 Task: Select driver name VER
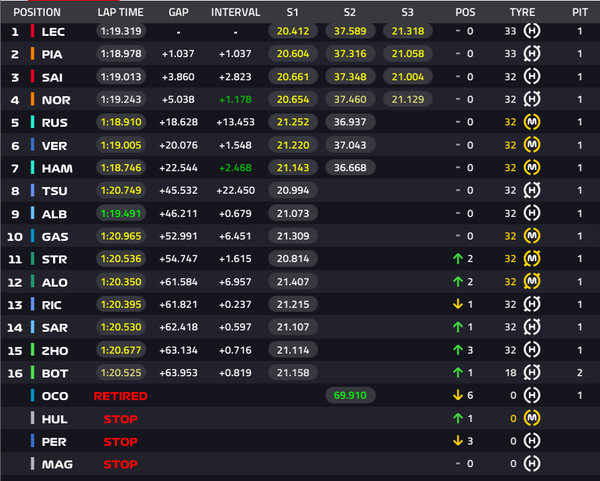point(54,145)
